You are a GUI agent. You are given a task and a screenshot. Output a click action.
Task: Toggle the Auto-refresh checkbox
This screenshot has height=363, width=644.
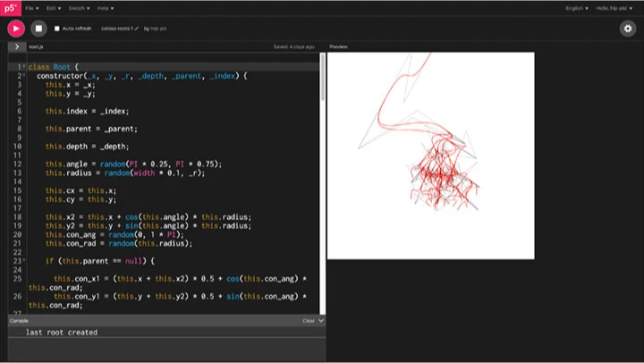tap(57, 29)
